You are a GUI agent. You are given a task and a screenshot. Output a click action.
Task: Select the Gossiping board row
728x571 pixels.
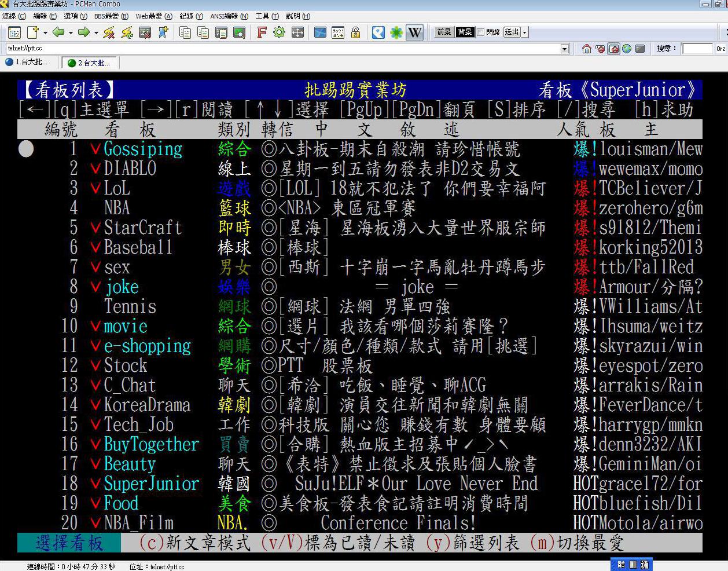point(360,149)
